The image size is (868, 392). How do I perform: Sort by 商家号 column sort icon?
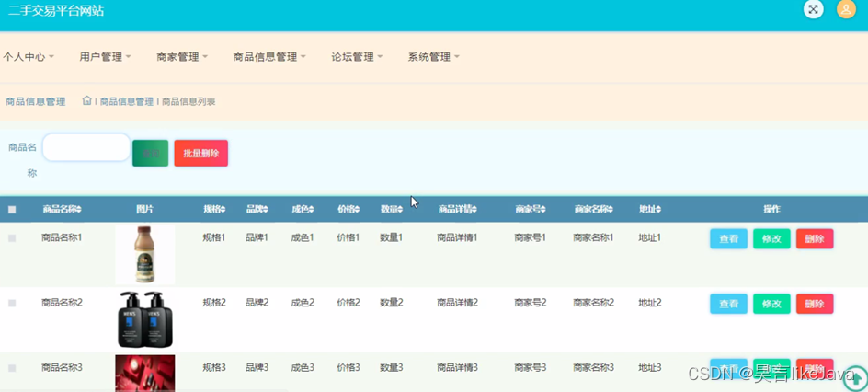(x=543, y=209)
